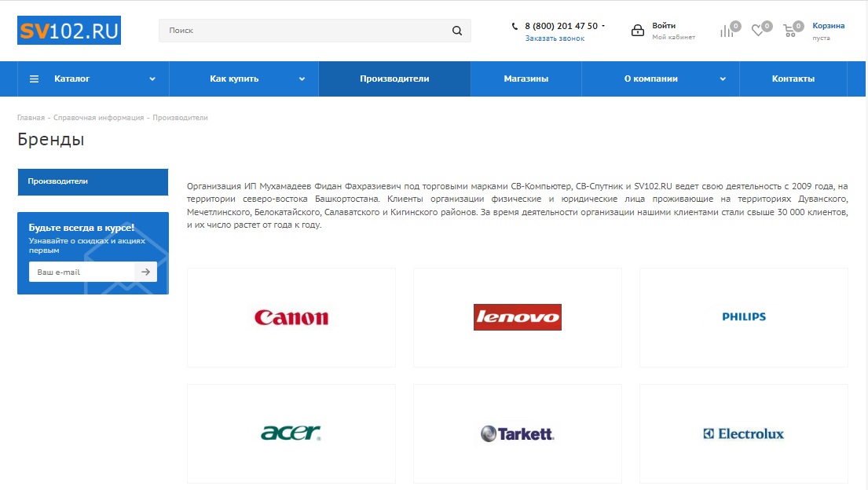The width and height of the screenshot is (868, 490).
Task: Select Производители in the sidebar
Action: click(93, 181)
